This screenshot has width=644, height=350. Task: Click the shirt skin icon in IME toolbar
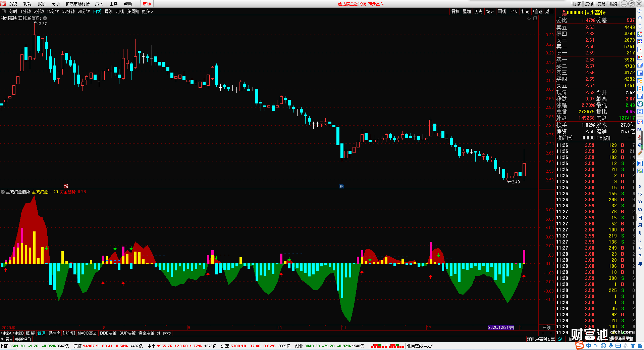(x=633, y=346)
